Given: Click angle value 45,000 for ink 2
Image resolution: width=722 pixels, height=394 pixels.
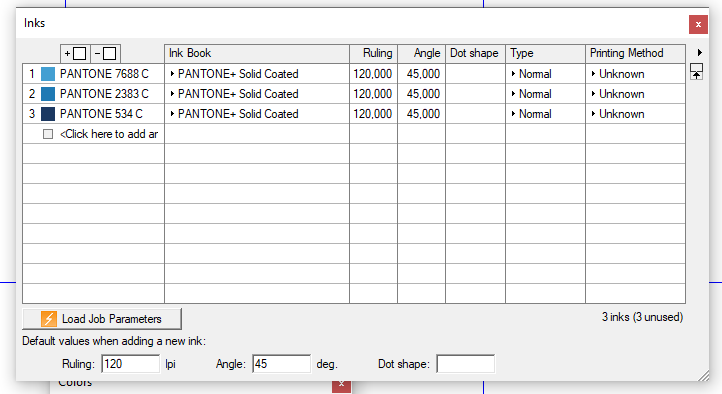Looking at the screenshot, I should pos(423,94).
